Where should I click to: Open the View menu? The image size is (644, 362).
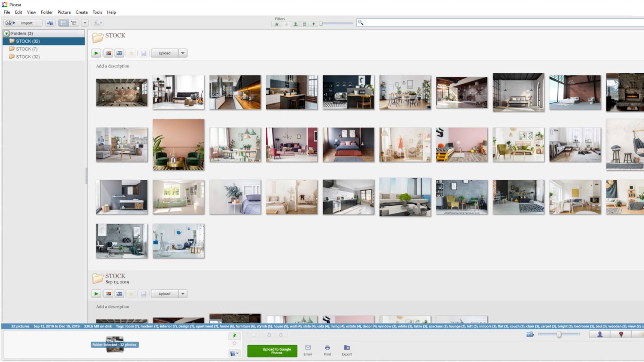coord(31,12)
